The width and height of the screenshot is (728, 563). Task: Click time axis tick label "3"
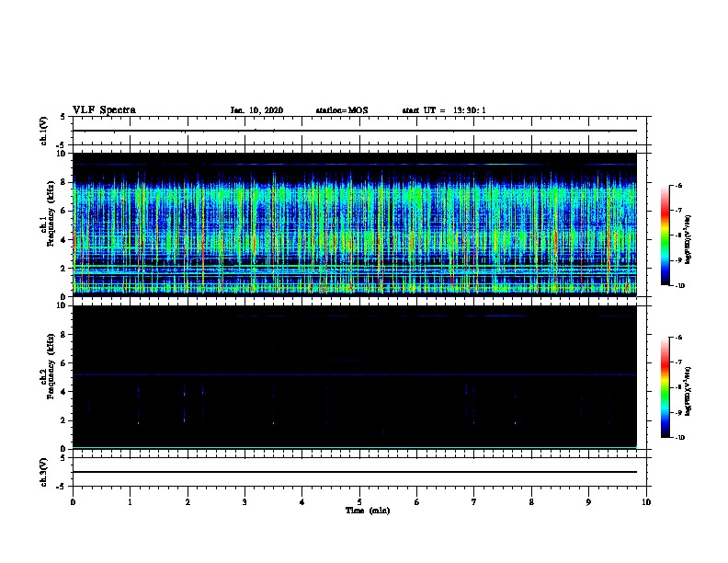(x=245, y=502)
